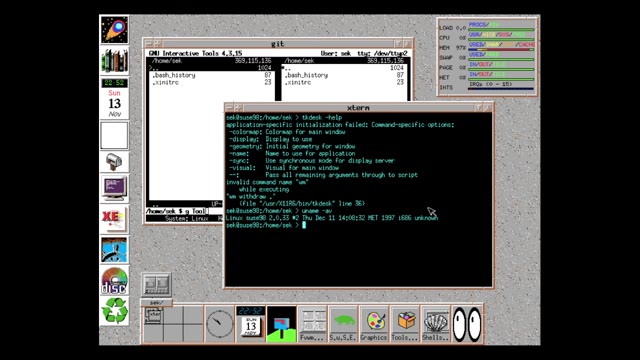Click the analog clock in the button bar

(220, 323)
